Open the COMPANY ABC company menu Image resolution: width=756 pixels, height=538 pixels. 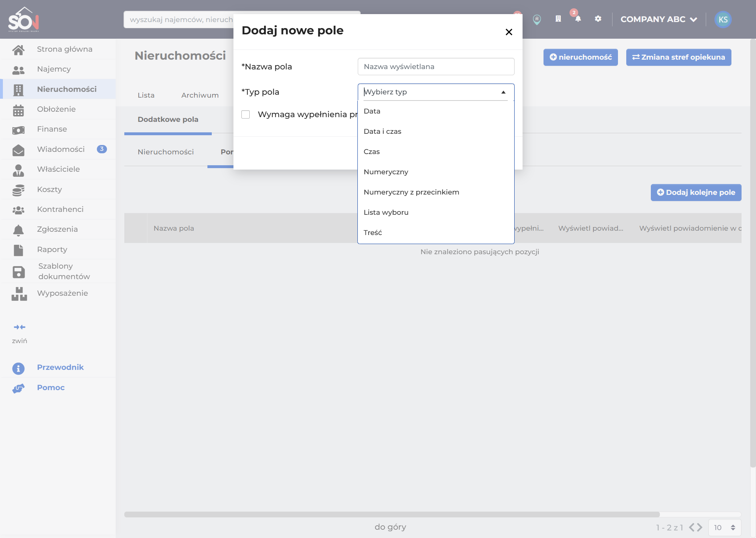(x=658, y=19)
